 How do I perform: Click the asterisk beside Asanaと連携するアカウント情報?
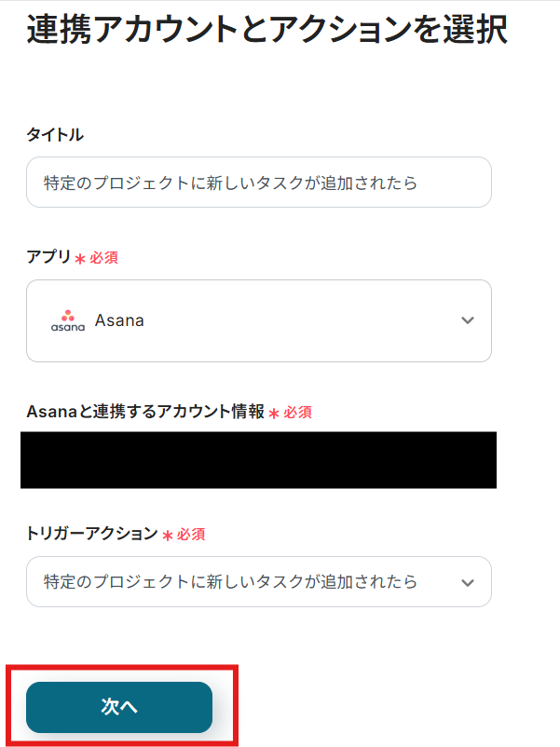coord(274,413)
